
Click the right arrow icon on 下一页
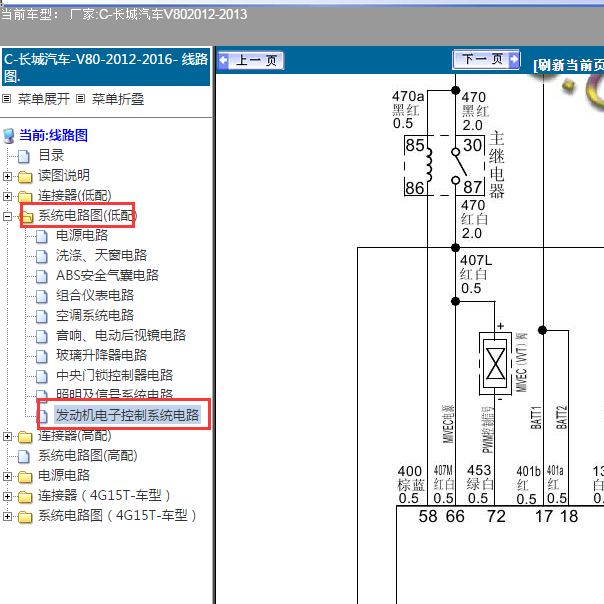(x=513, y=59)
